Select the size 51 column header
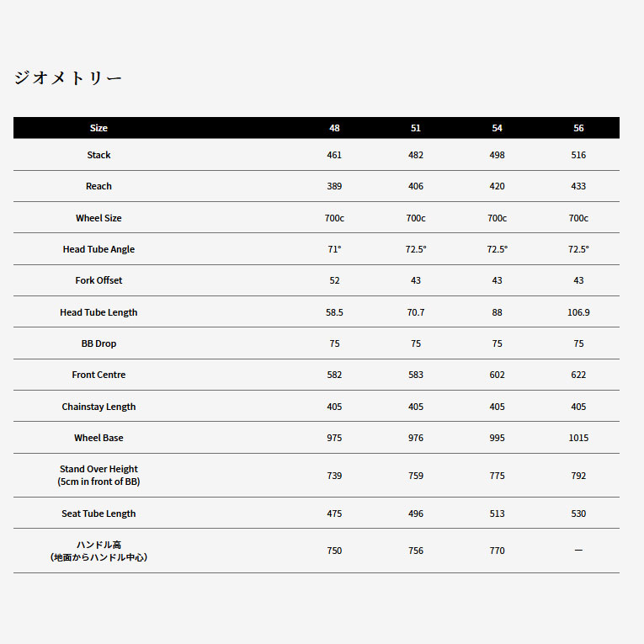This screenshot has width=644, height=644. (416, 128)
